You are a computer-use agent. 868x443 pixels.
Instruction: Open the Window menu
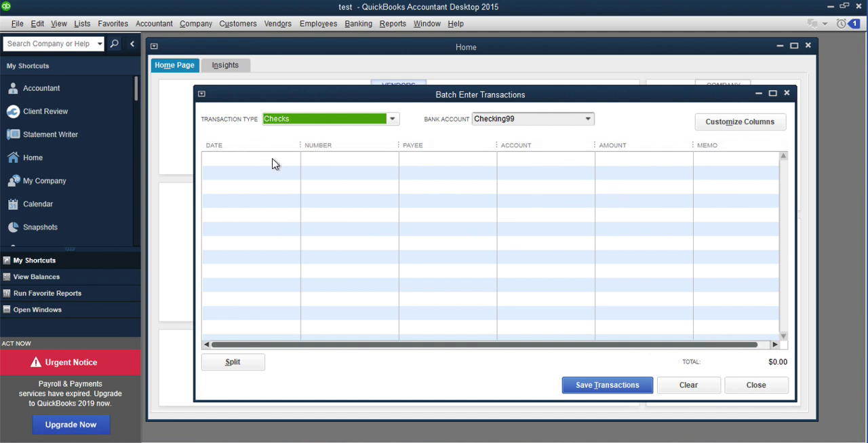(427, 24)
